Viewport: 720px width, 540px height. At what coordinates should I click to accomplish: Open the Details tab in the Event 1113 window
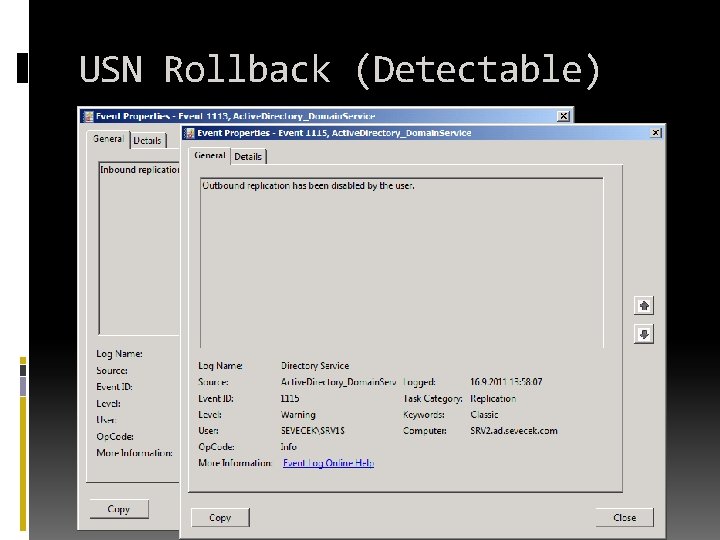pyautogui.click(x=147, y=141)
